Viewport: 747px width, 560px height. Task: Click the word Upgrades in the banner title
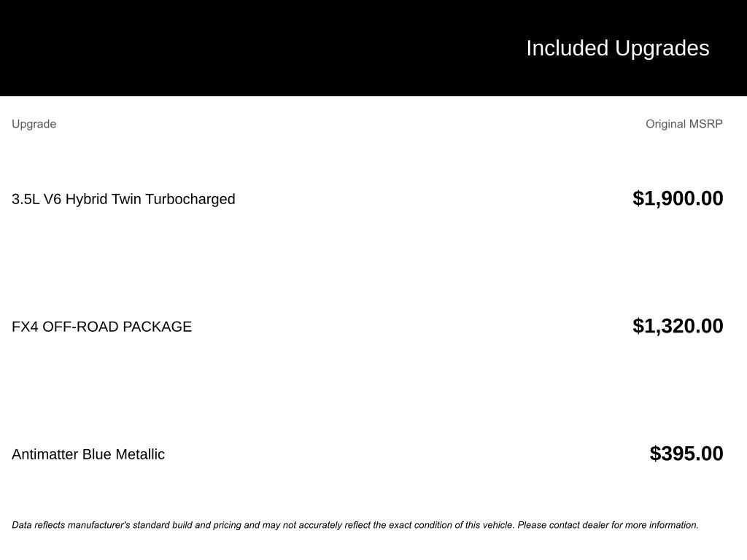click(x=662, y=48)
